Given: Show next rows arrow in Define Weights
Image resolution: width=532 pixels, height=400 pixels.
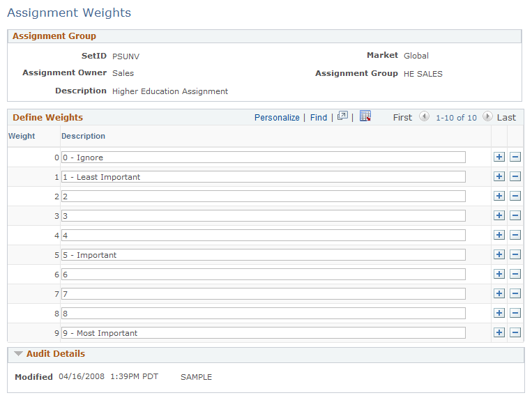Looking at the screenshot, I should (x=487, y=116).
